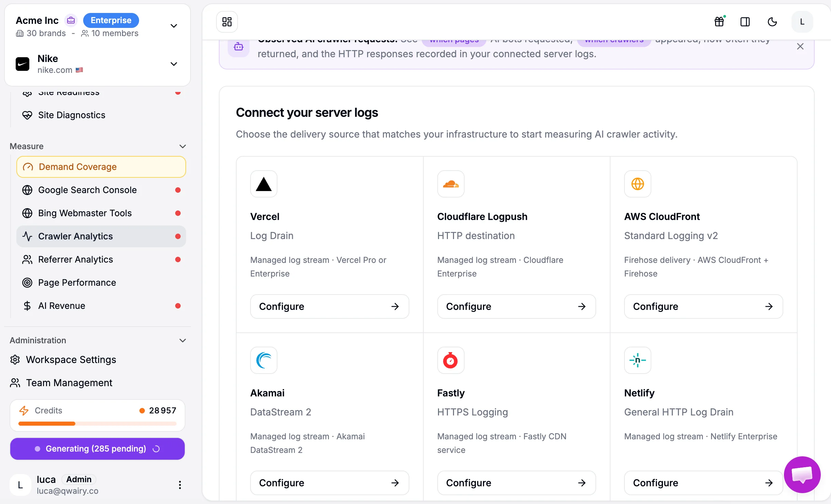Click the Cloudflare cloud logo
The width and height of the screenshot is (831, 504).
pos(451,184)
